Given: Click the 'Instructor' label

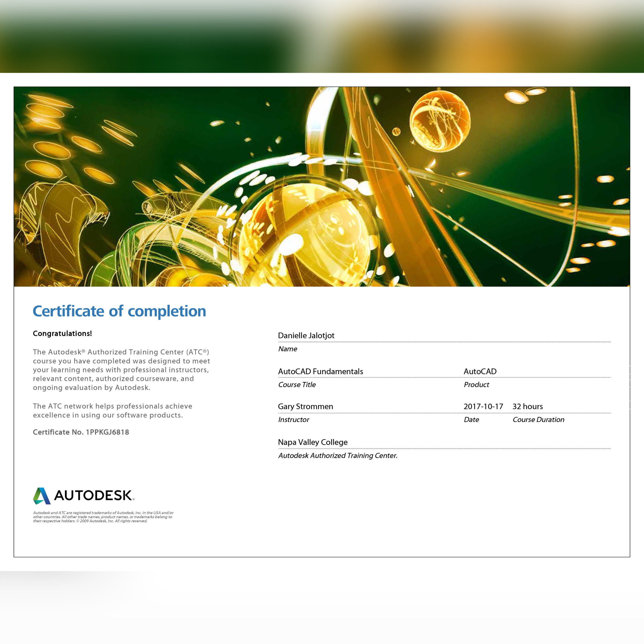Looking at the screenshot, I should tap(294, 420).
